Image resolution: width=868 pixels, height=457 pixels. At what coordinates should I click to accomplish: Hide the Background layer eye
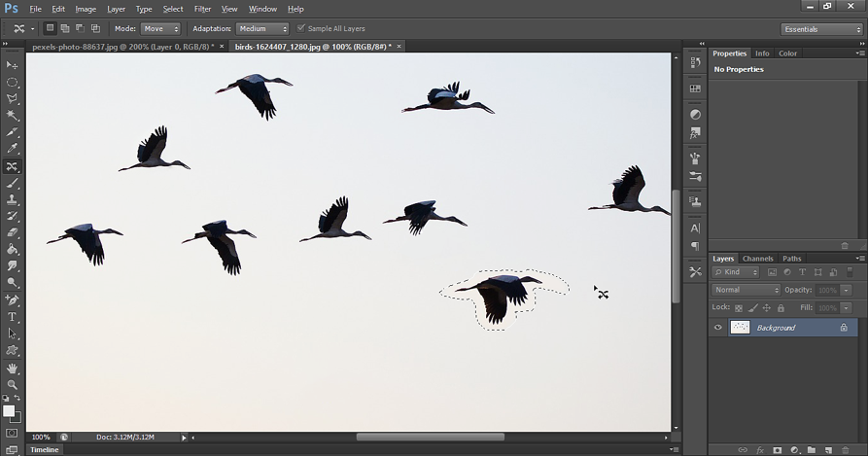[718, 328]
